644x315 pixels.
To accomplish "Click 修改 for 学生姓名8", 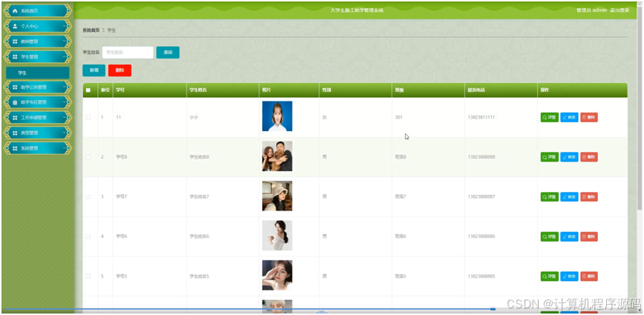I will tap(569, 157).
